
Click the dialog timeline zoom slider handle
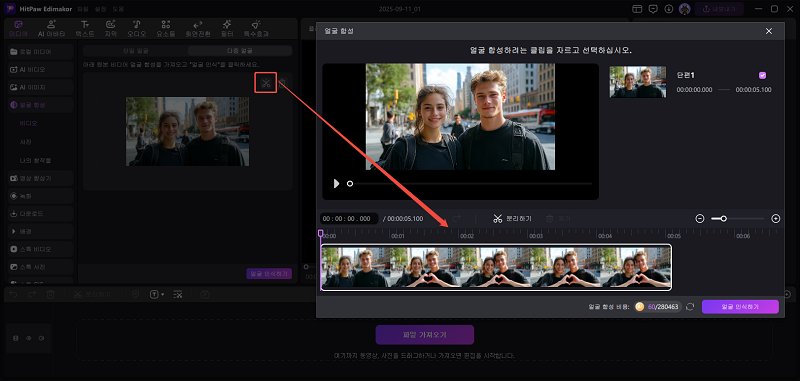coord(723,218)
